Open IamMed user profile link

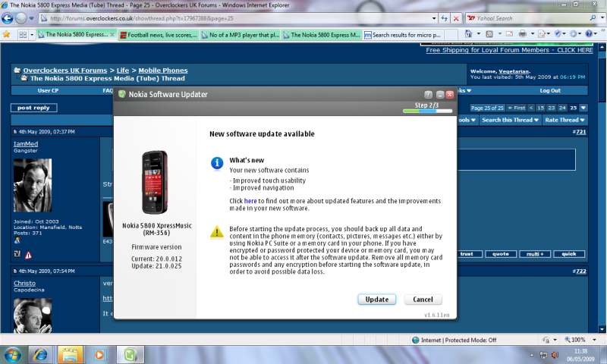point(26,143)
